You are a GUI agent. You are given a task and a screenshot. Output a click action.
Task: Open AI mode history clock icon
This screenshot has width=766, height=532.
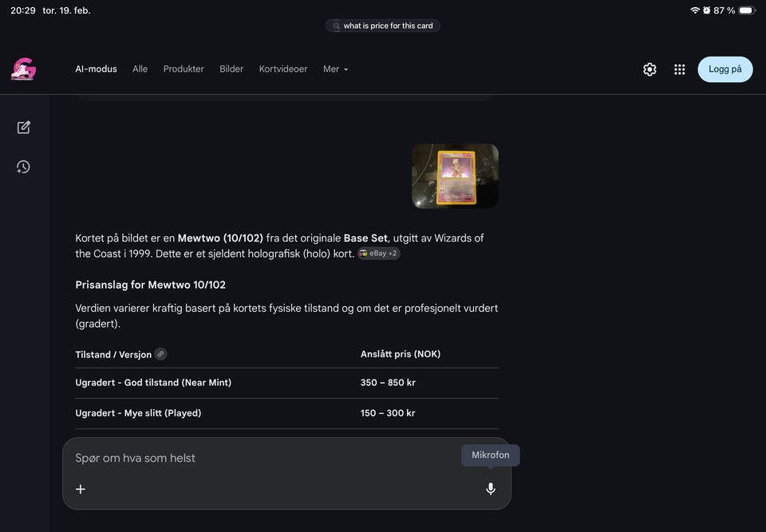click(23, 167)
